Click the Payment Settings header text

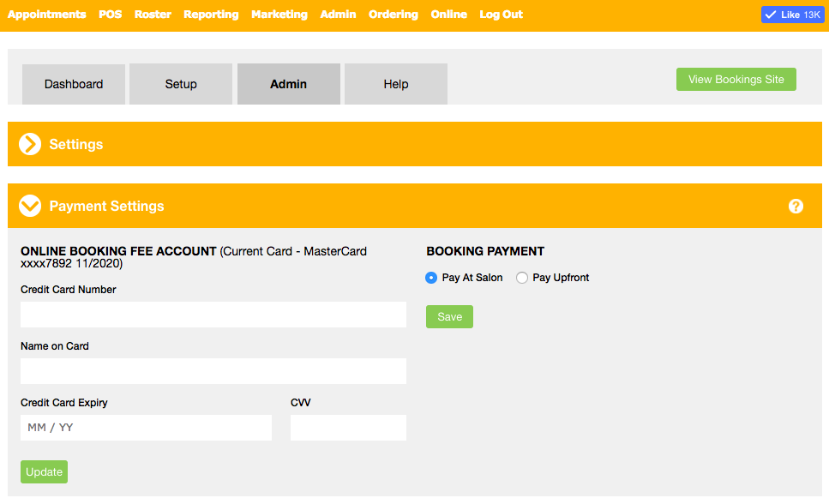coord(107,207)
